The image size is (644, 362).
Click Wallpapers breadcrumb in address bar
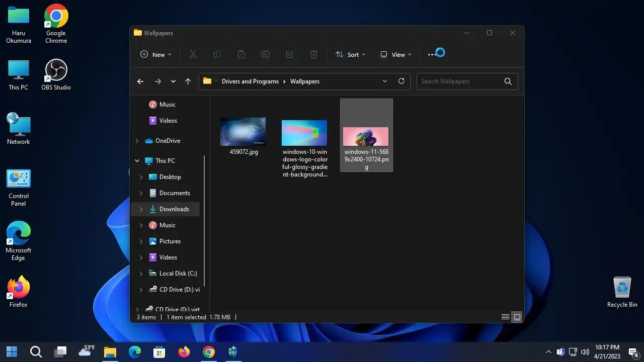tap(304, 81)
